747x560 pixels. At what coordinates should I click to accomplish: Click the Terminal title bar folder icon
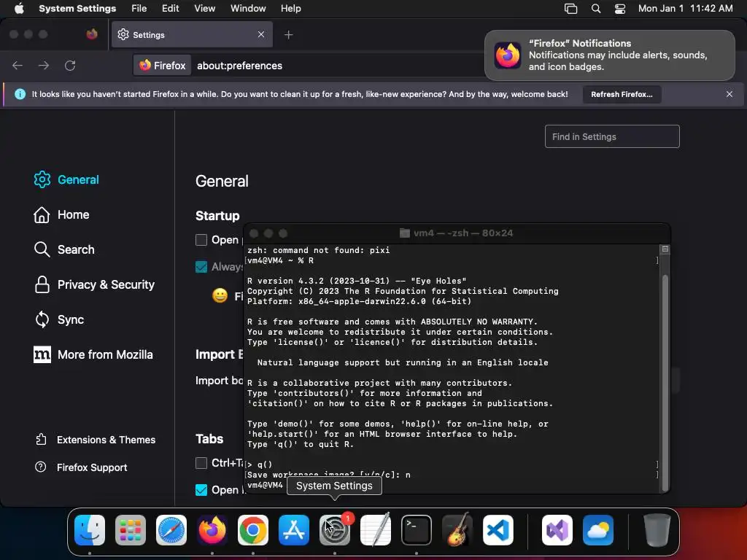coord(404,233)
